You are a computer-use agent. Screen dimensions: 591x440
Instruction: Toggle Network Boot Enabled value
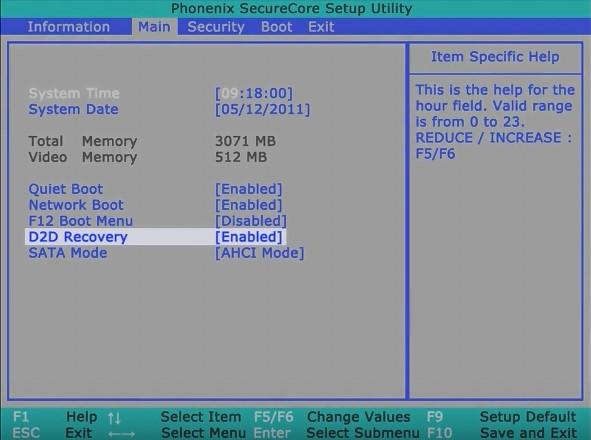(248, 205)
